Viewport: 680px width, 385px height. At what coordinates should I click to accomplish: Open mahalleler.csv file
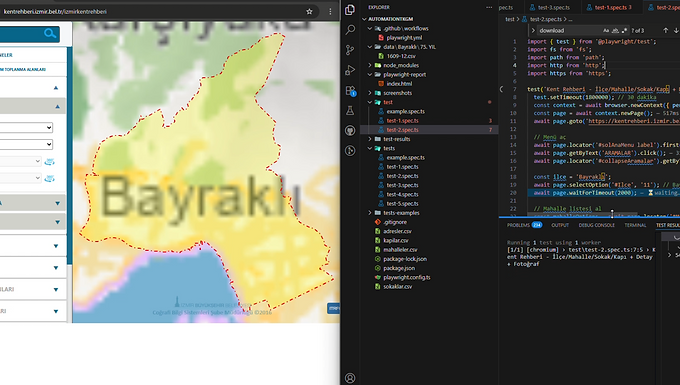tap(400, 250)
